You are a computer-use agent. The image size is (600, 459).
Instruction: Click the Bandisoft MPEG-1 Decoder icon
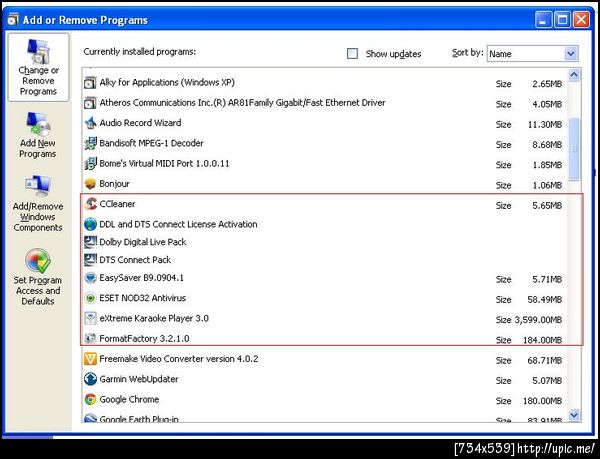coord(90,143)
